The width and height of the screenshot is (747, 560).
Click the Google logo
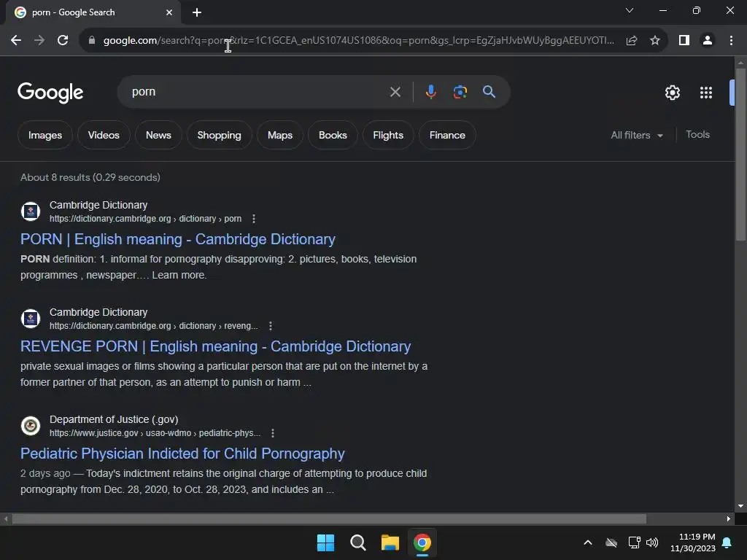point(50,93)
